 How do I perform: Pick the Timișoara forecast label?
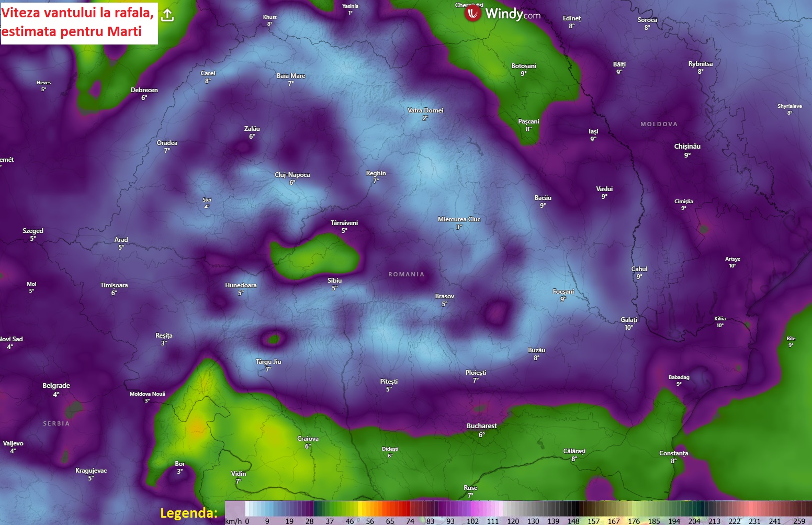click(x=114, y=285)
